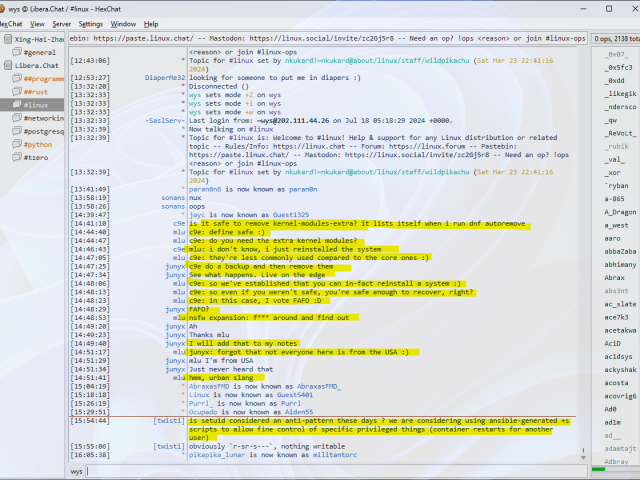The height and width of the screenshot is (480, 640).
Task: Open the HexChat menu
Action: point(16,23)
